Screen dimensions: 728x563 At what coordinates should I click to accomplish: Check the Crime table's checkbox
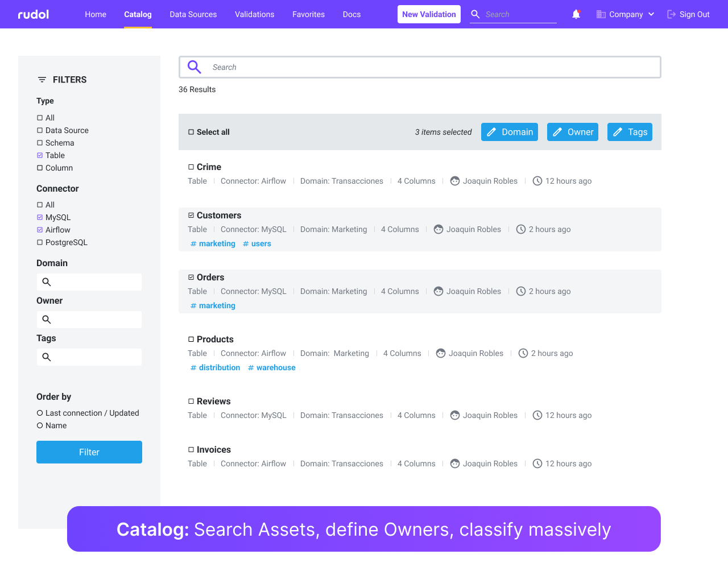click(x=191, y=167)
